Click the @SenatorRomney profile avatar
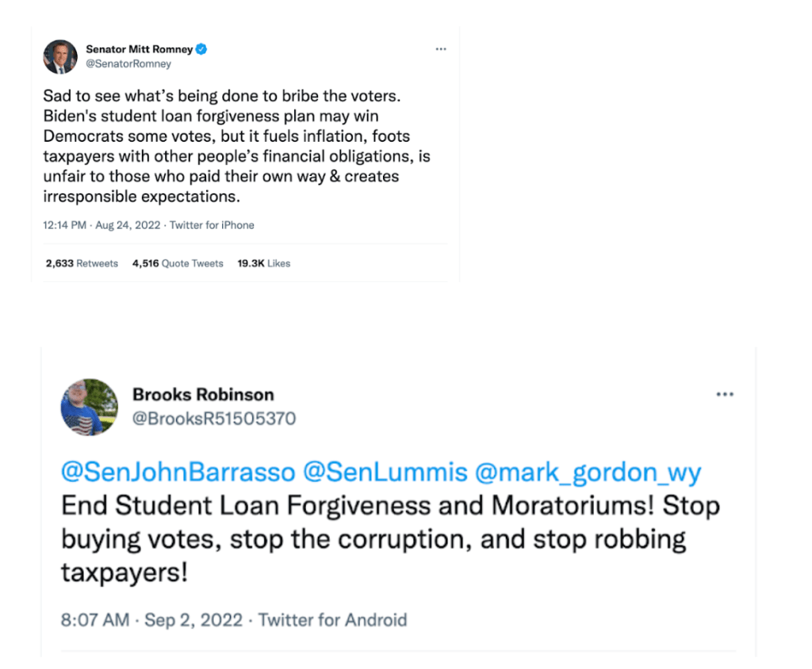 pyautogui.click(x=60, y=56)
